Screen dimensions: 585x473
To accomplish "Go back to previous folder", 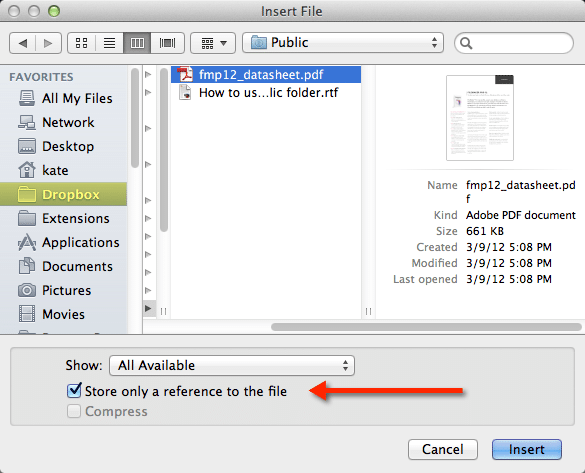I will click(23, 43).
